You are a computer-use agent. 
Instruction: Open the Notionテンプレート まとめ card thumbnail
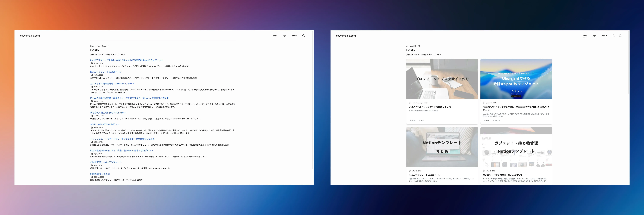pos(442,147)
